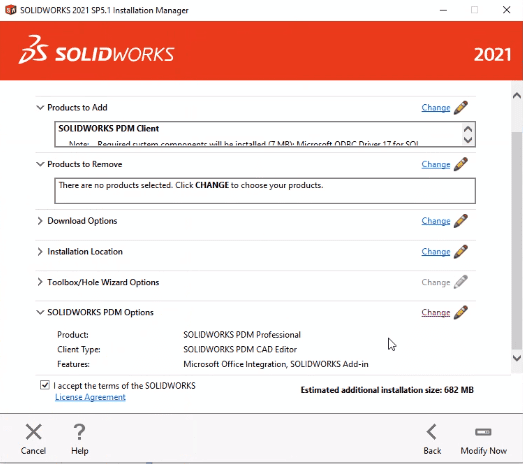Image resolution: width=523 pixels, height=464 pixels.
Task: Click the pencil icon for Download Options
Action: (x=461, y=221)
